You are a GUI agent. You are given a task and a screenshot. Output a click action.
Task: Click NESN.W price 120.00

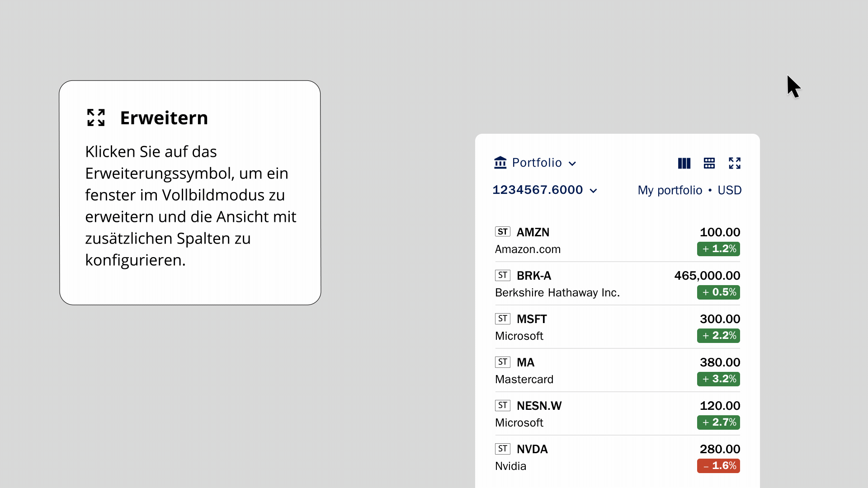click(x=720, y=406)
